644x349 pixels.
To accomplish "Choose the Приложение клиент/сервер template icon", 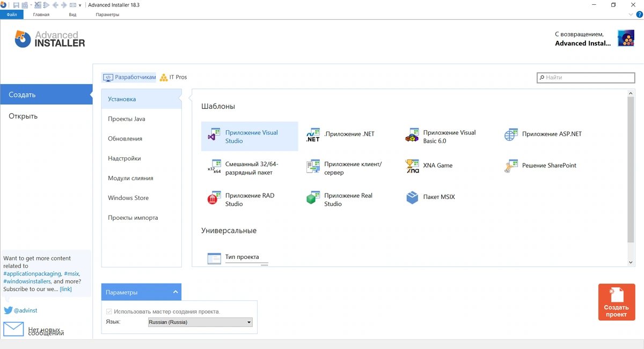I will (x=313, y=167).
